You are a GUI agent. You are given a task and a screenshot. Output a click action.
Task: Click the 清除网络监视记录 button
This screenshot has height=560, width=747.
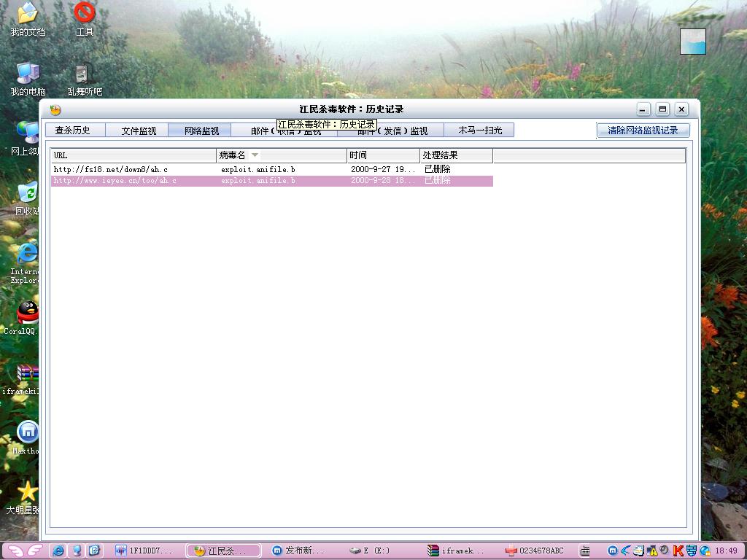pos(643,130)
